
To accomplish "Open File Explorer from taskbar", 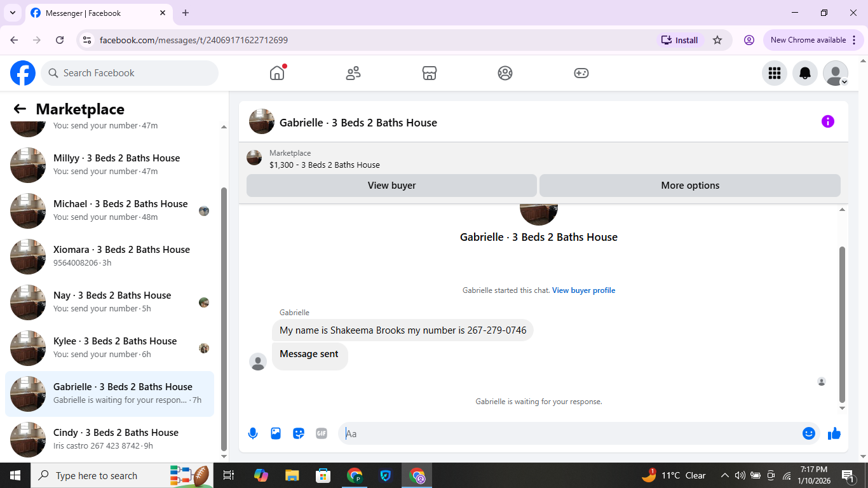I will pyautogui.click(x=292, y=475).
